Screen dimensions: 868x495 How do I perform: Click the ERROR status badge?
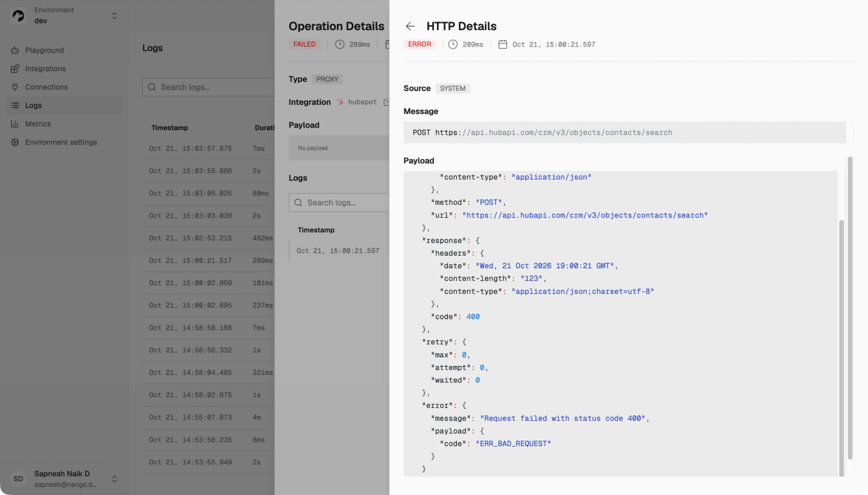click(x=420, y=45)
